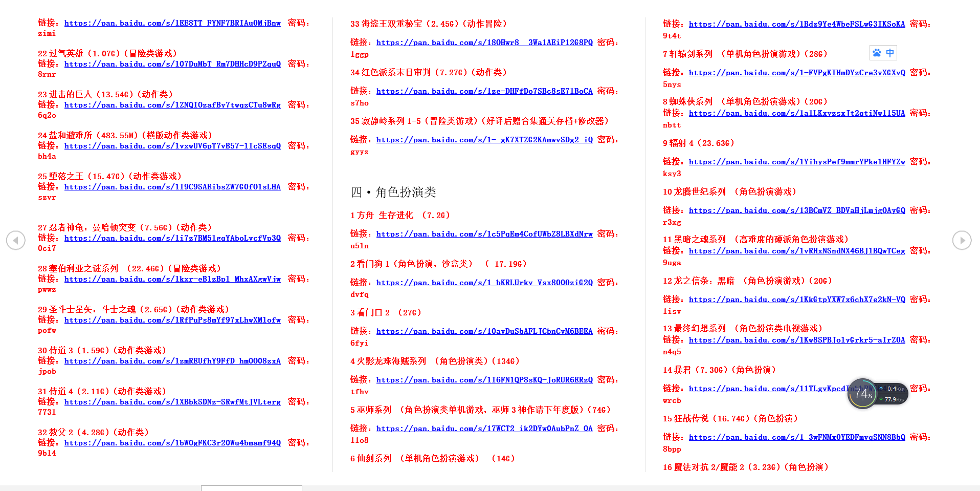980x491 pixels.
Task: Click the title 29 圣斗士星矢：斗士之魂
Action: tap(133, 309)
